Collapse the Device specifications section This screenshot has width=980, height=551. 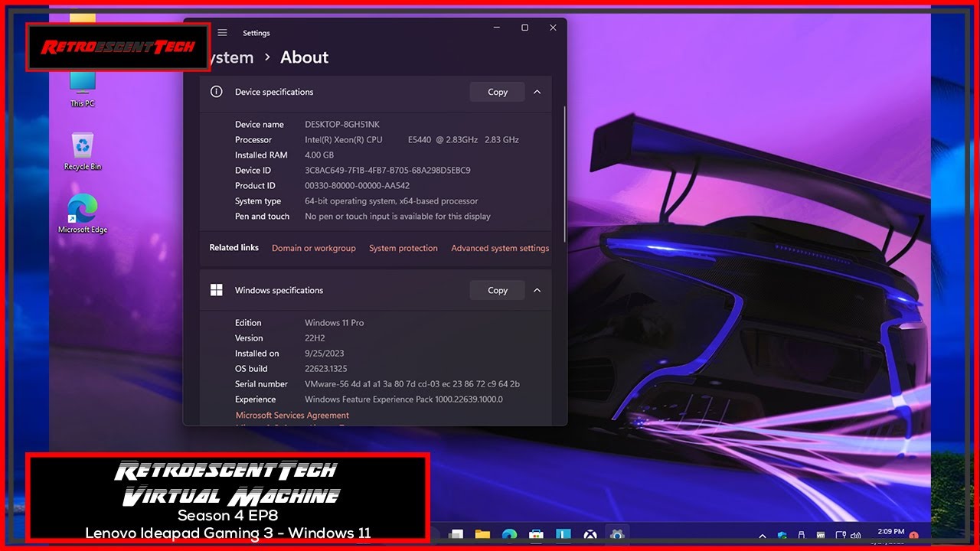coord(537,92)
